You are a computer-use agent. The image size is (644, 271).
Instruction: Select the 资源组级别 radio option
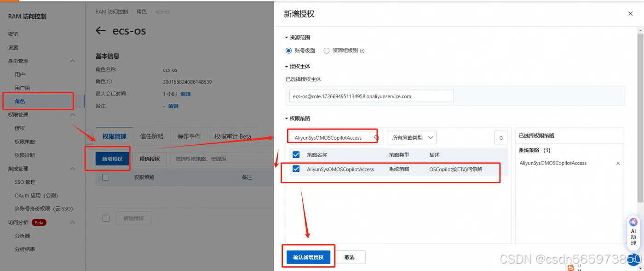point(327,51)
